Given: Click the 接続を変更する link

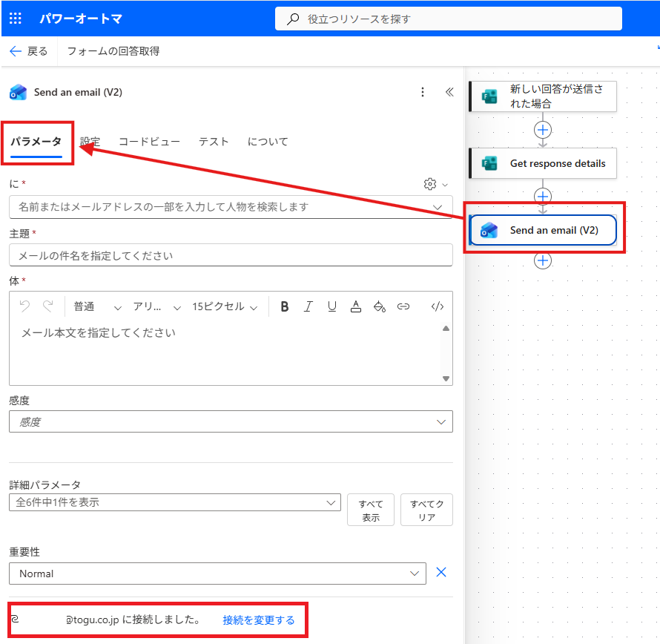Looking at the screenshot, I should click(259, 620).
